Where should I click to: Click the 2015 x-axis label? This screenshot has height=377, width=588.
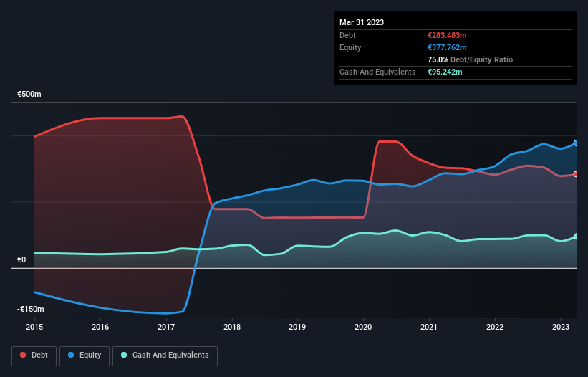(x=34, y=327)
